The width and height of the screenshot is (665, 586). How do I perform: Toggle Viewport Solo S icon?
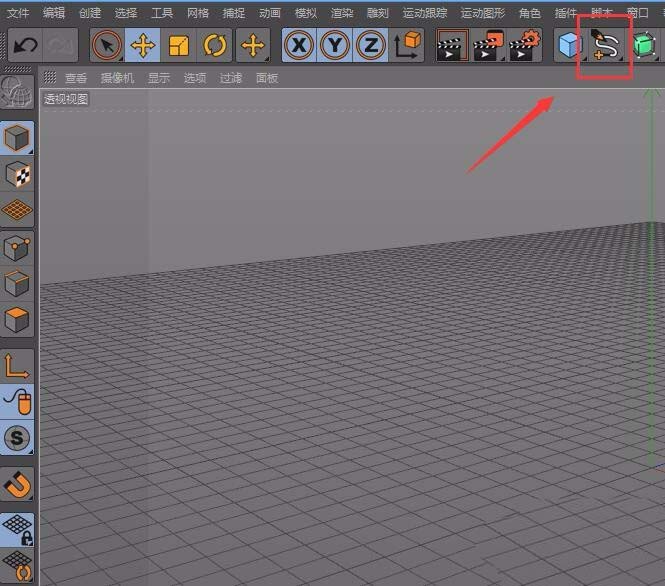click(x=17, y=438)
